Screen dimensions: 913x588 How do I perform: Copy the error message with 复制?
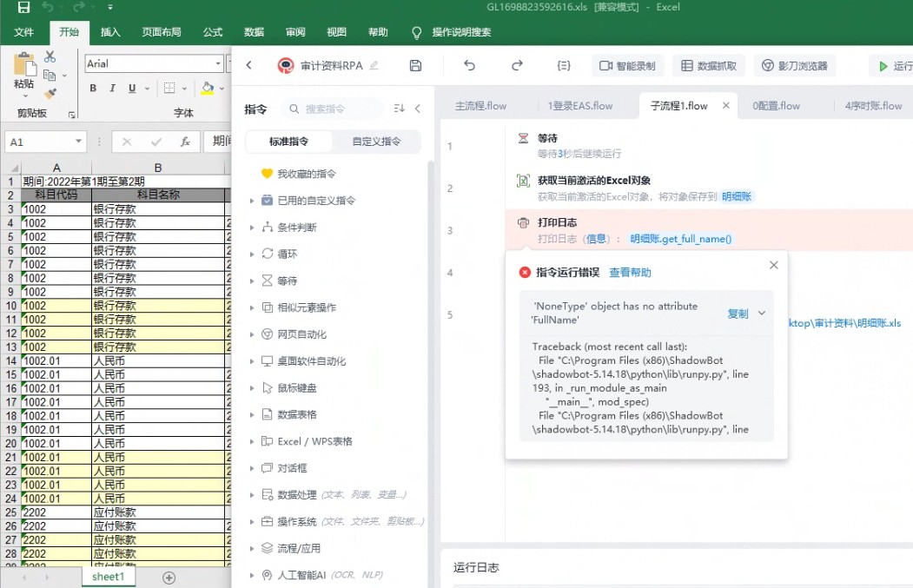pyautogui.click(x=738, y=314)
